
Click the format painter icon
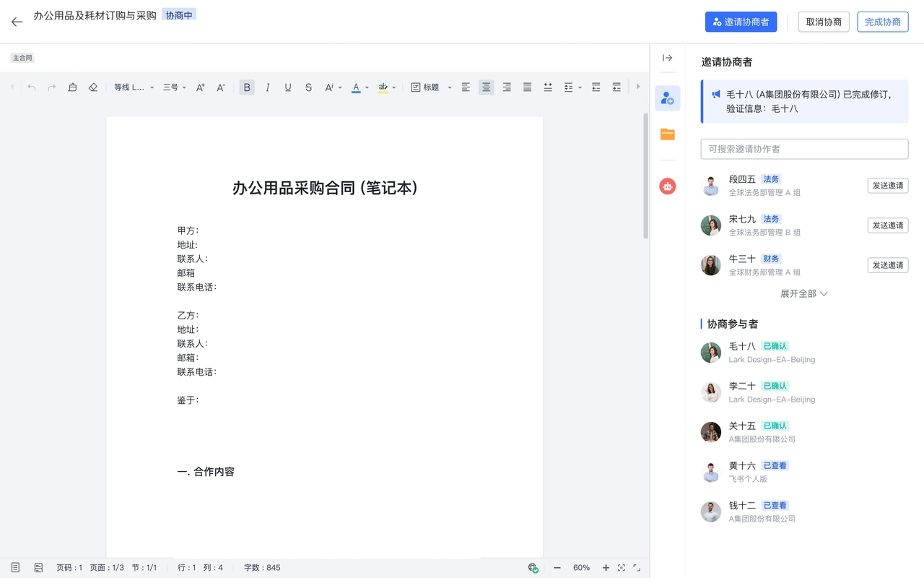[72, 87]
